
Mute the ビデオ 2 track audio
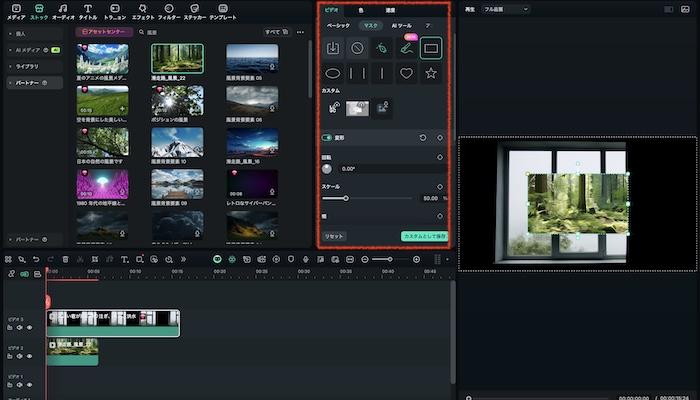click(x=19, y=356)
